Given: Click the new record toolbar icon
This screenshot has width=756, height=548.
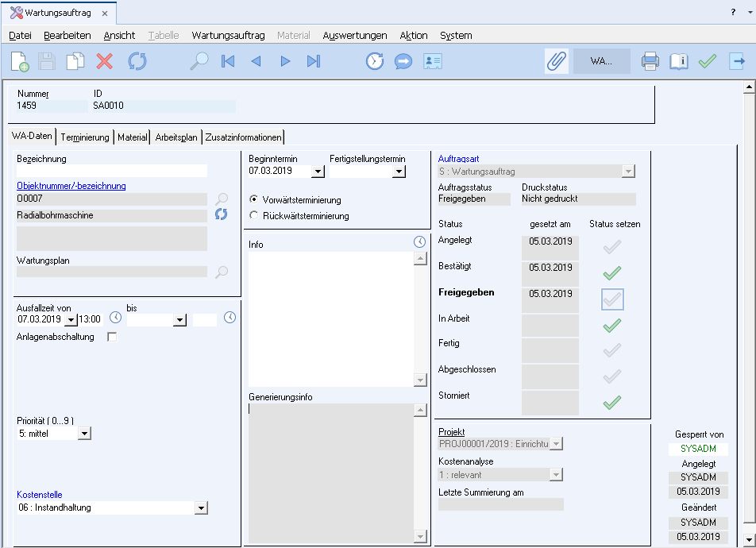Looking at the screenshot, I should (20, 61).
